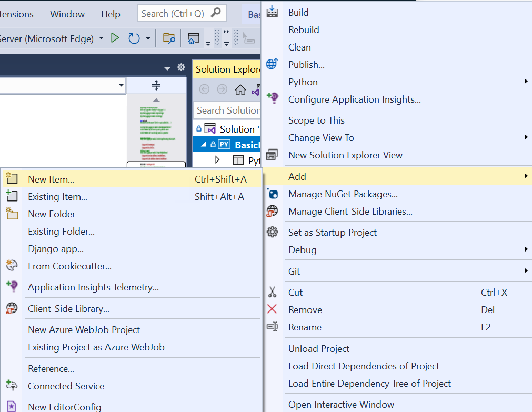532x412 pixels.
Task: Click the New Item icon
Action: point(12,179)
